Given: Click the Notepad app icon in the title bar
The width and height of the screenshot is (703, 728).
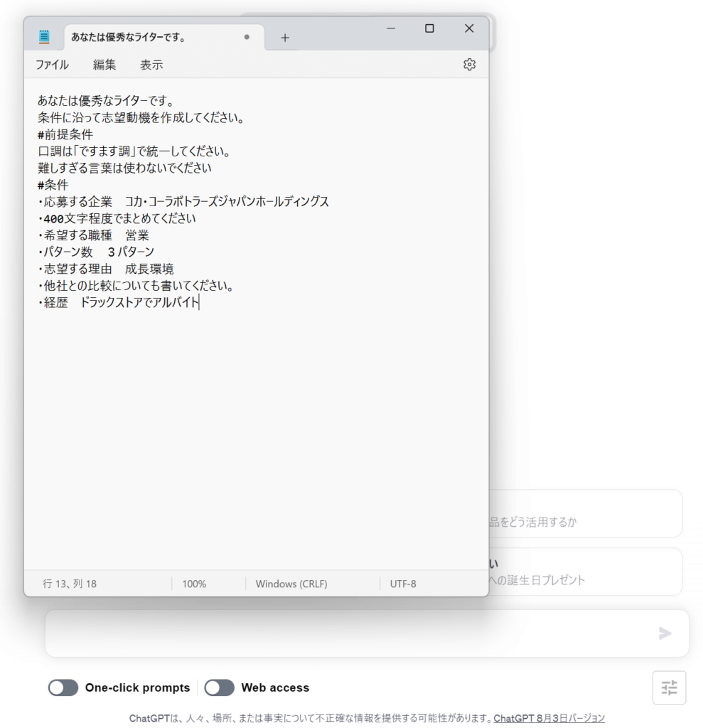Looking at the screenshot, I should click(45, 37).
